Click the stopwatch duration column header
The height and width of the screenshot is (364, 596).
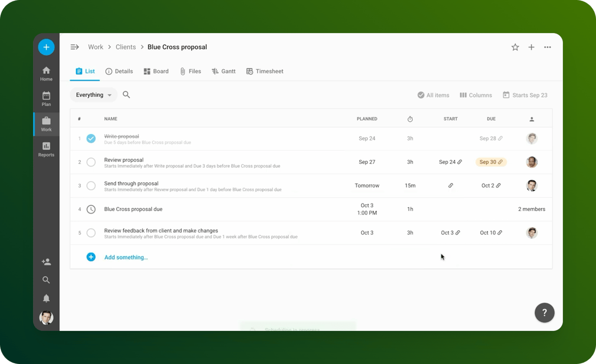click(410, 119)
